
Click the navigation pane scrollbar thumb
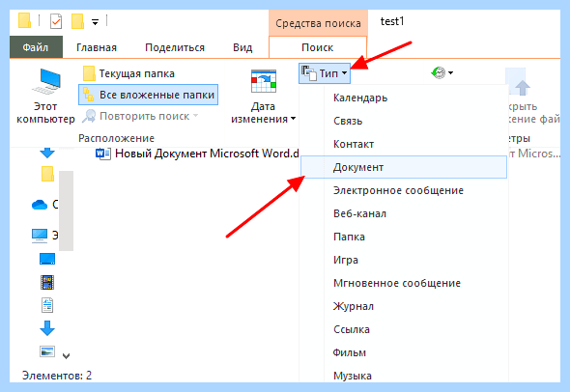66,210
